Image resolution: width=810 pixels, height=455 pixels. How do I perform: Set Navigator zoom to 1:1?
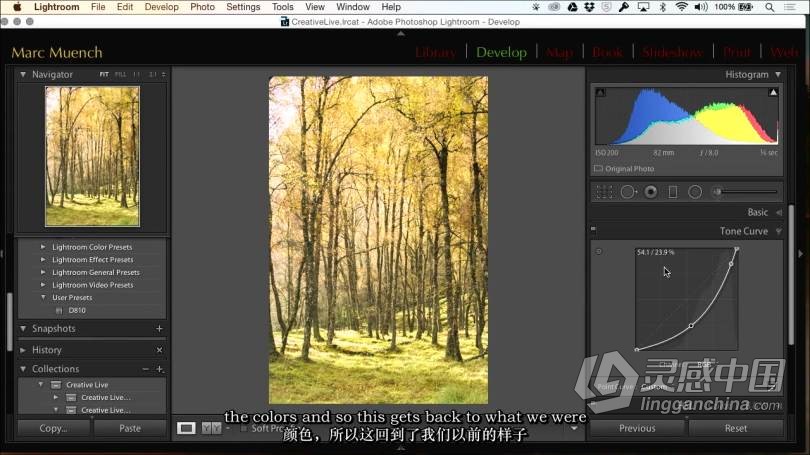tap(136, 74)
